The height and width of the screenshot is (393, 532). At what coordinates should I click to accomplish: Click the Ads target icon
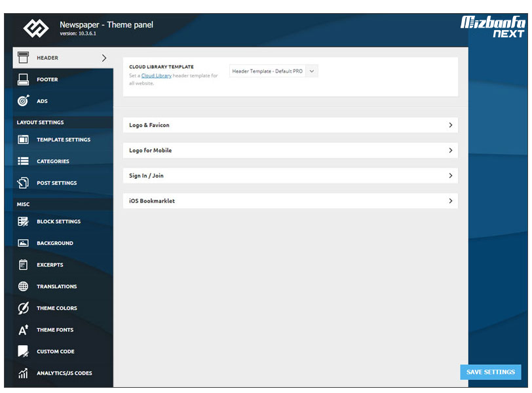coord(23,101)
